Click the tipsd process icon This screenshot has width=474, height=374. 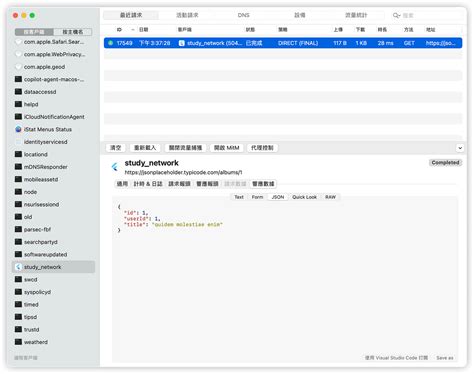tap(18, 317)
